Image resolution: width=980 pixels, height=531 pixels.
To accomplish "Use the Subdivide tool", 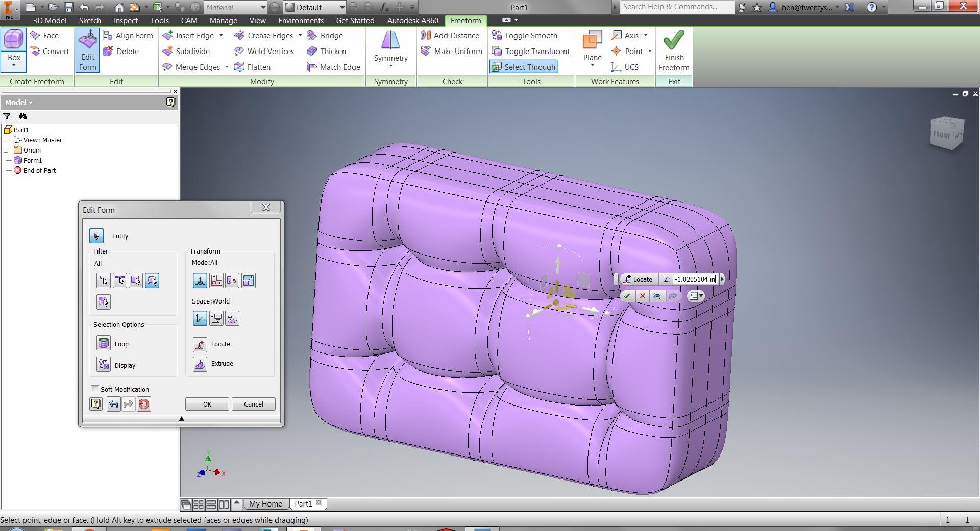I will click(x=186, y=52).
